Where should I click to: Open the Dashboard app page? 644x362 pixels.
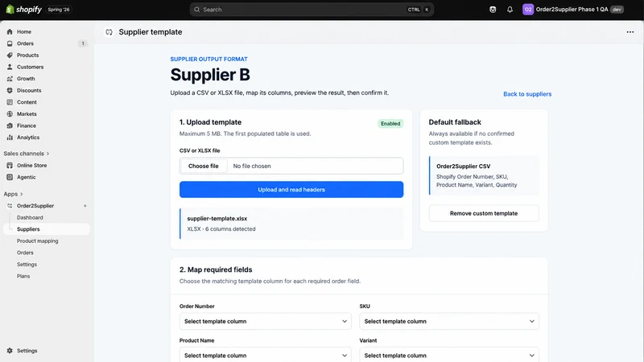pyautogui.click(x=30, y=217)
